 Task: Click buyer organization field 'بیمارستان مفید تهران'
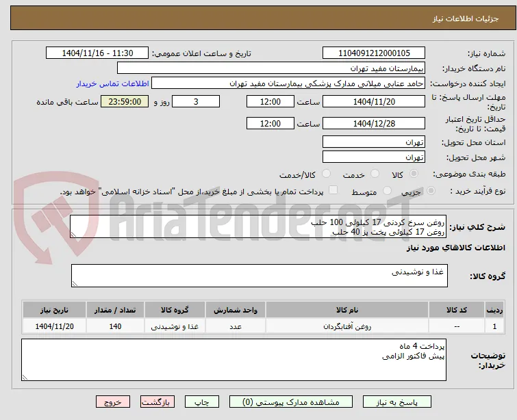(271, 68)
